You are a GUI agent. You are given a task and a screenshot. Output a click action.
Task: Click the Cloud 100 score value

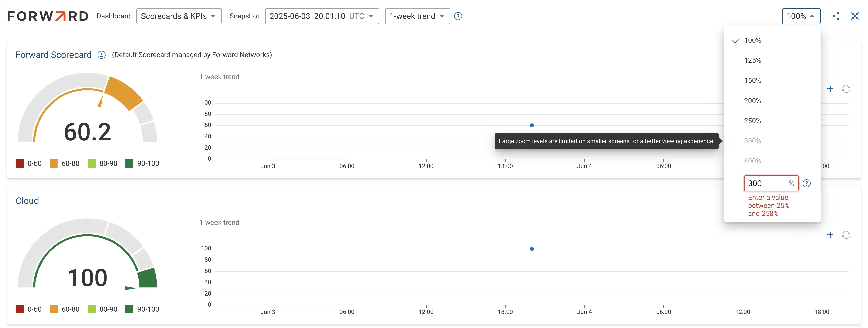(x=87, y=278)
